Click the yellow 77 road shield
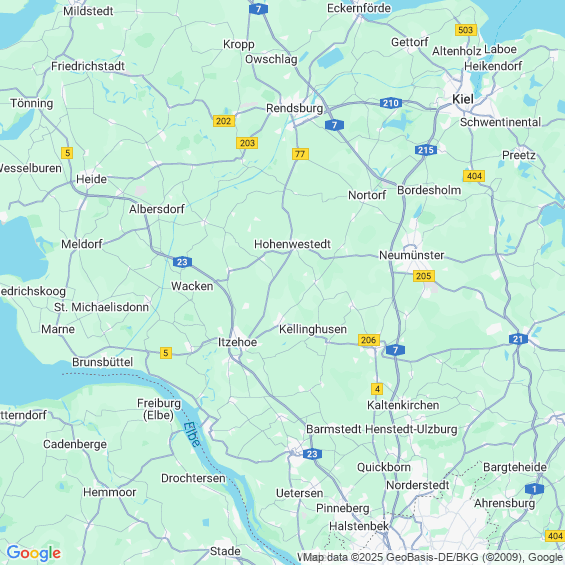This screenshot has height=565, width=565. pyautogui.click(x=300, y=154)
